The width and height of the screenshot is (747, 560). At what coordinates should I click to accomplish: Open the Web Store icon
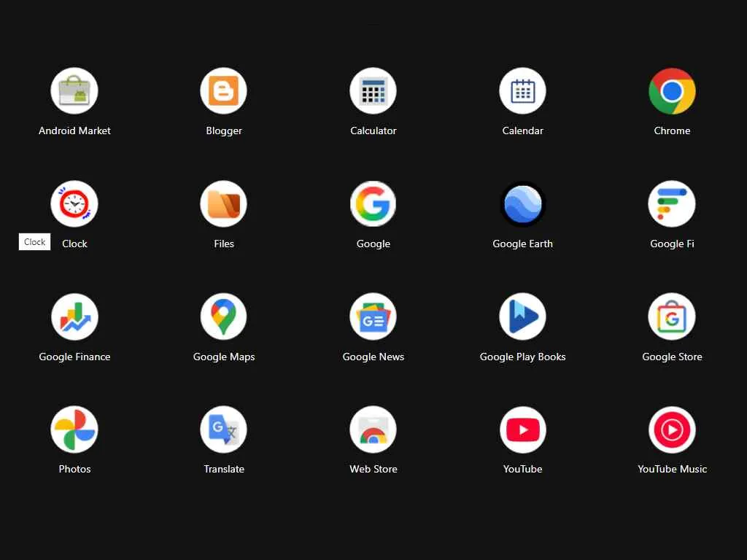(x=373, y=429)
